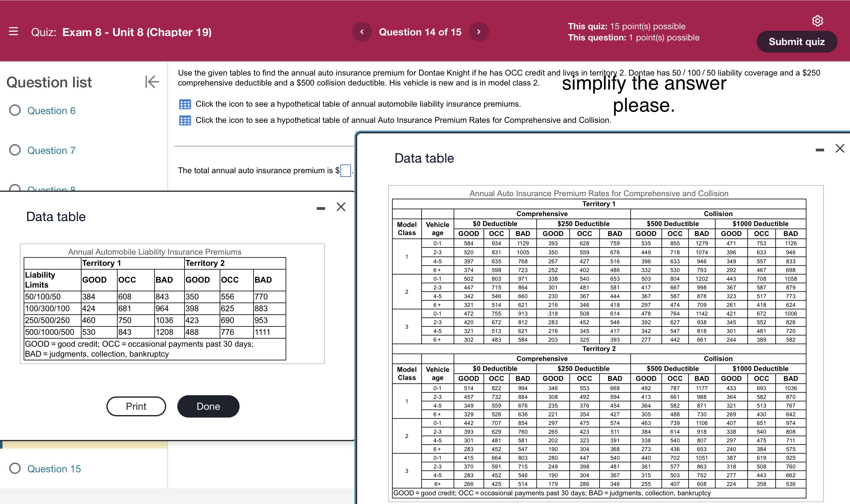Open liability insurance premiums table icon
This screenshot has height=504, width=850.
[x=185, y=104]
